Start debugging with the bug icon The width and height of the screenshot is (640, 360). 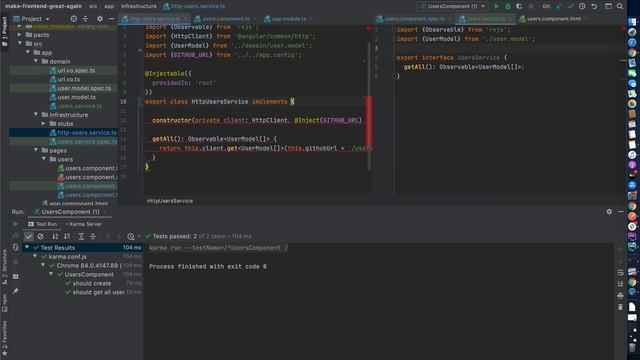(508, 7)
